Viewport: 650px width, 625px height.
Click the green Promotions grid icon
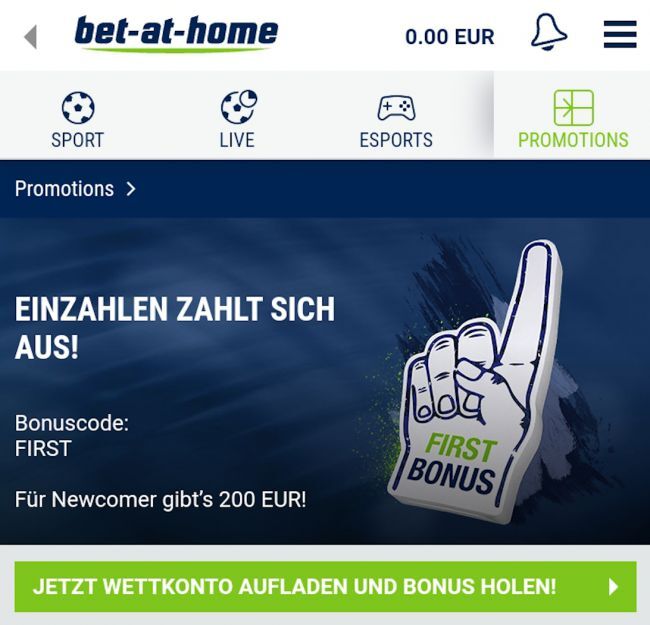pyautogui.click(x=574, y=108)
